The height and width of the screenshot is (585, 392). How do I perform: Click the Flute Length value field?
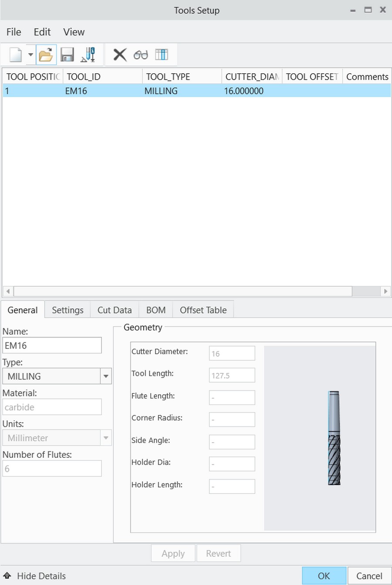(x=232, y=398)
